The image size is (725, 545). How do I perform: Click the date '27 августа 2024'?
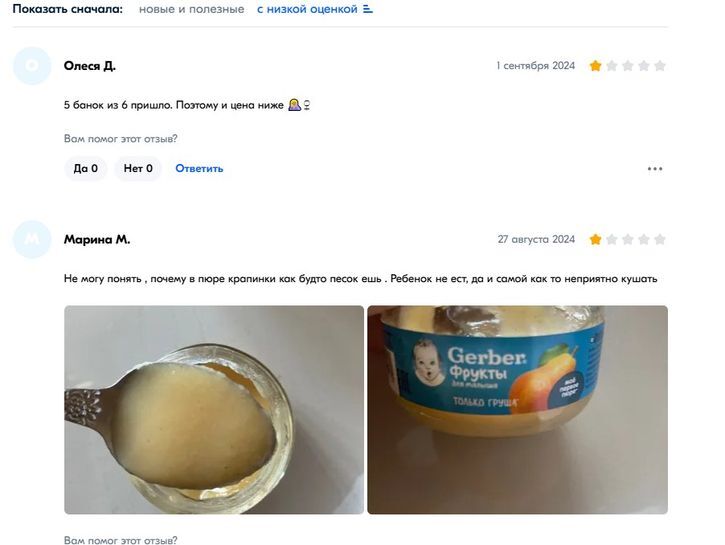point(536,239)
